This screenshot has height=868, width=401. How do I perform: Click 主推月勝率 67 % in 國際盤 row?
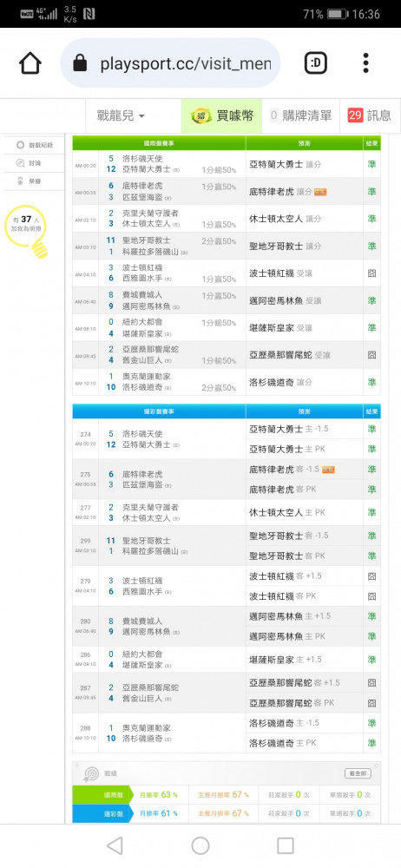coord(223,795)
